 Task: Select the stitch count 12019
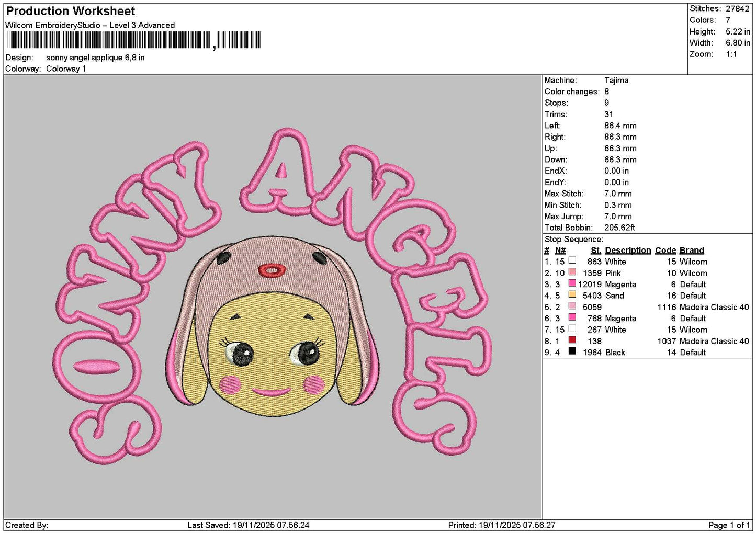click(x=590, y=285)
